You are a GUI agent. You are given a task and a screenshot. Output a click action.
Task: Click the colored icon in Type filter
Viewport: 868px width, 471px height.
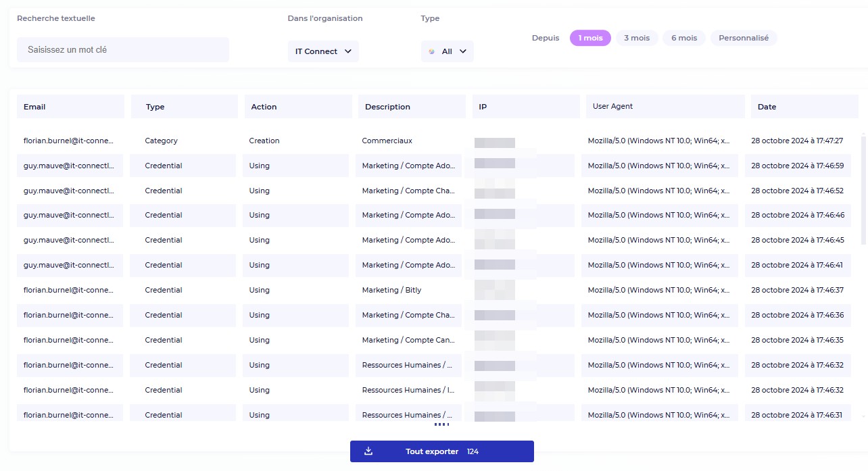click(432, 51)
